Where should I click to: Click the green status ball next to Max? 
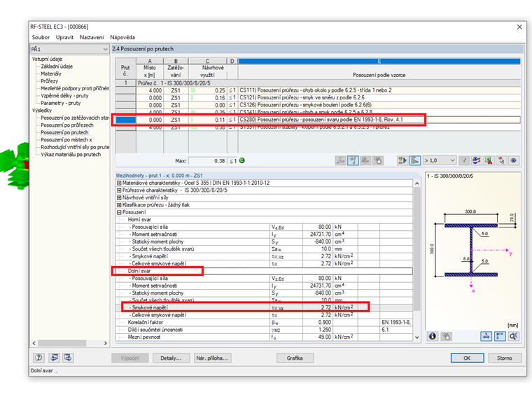click(242, 160)
